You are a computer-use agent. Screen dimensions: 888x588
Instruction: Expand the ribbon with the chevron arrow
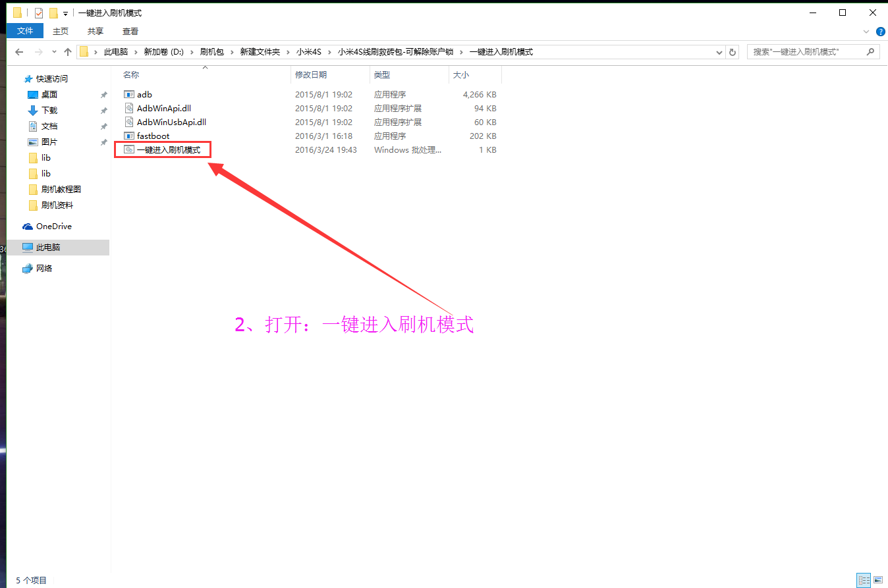pos(867,31)
